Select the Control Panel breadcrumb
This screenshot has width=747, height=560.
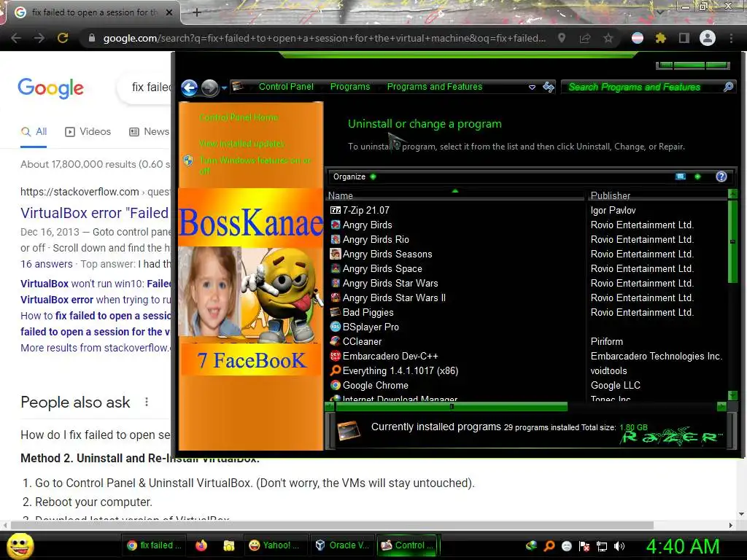286,87
